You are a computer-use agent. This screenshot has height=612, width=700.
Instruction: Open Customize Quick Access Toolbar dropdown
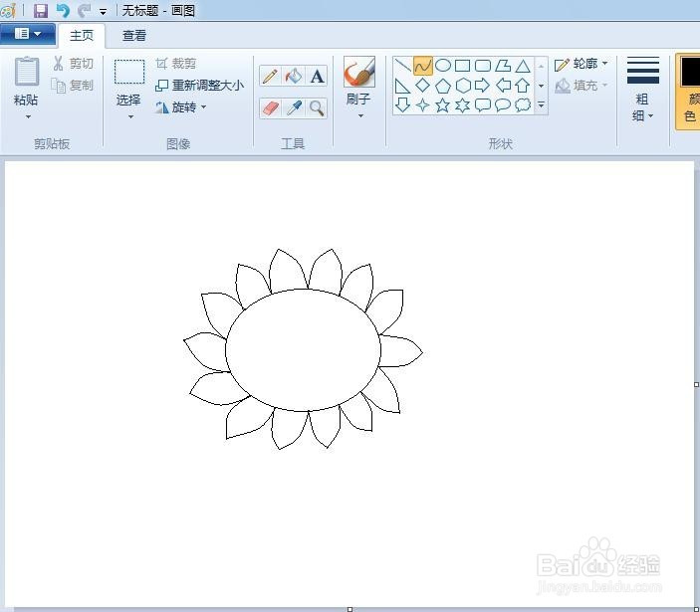point(104,12)
